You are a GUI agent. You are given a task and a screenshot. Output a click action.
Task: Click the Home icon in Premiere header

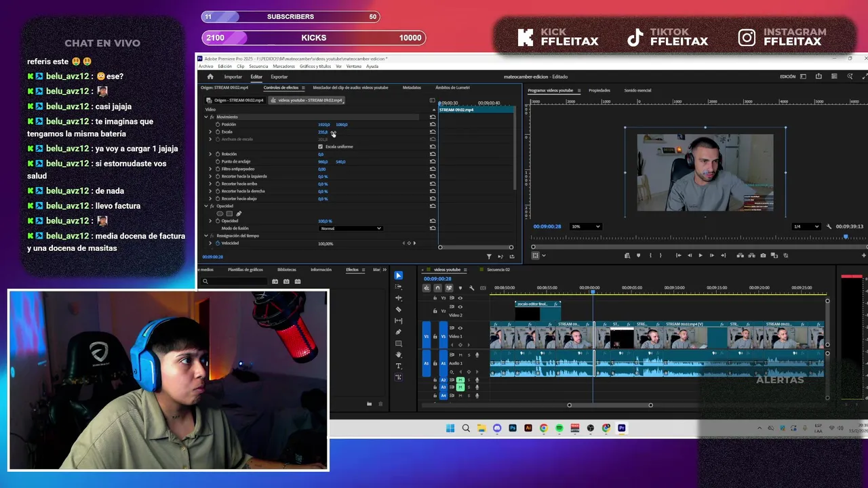coord(210,77)
